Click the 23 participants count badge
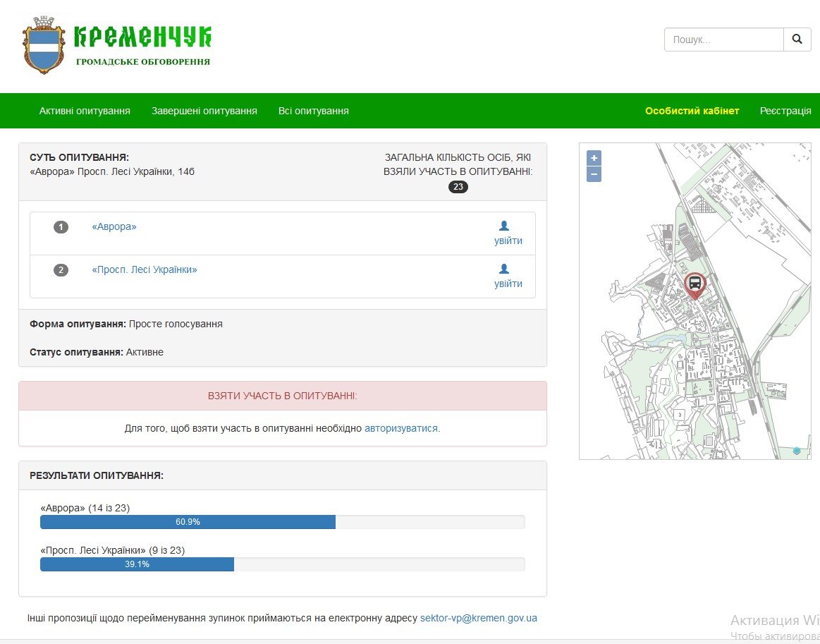The height and width of the screenshot is (644, 820). click(x=458, y=187)
